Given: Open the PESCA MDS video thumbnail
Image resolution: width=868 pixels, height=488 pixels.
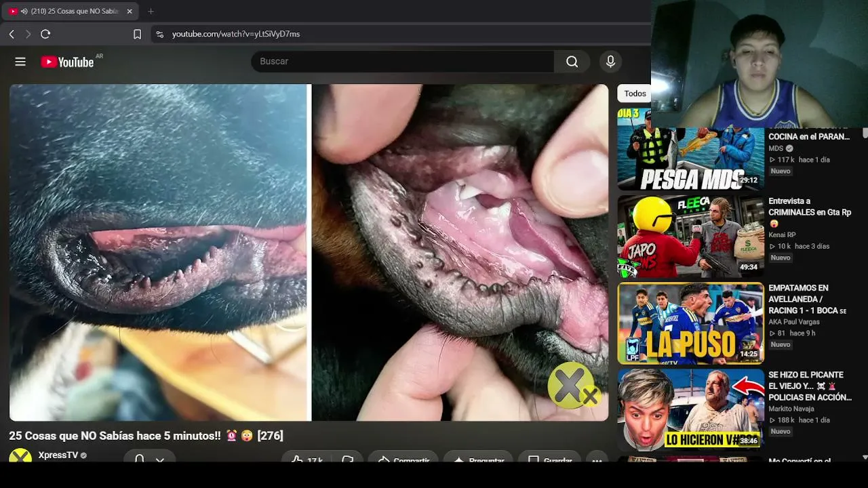Looking at the screenshot, I should click(690, 149).
